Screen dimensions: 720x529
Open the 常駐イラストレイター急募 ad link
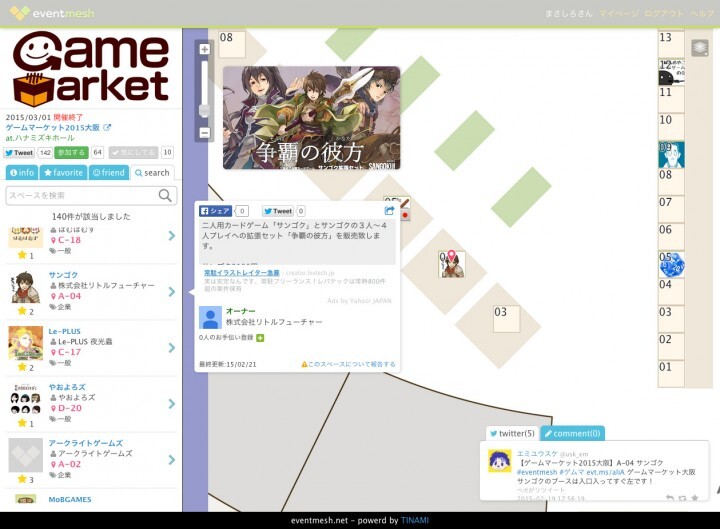tap(242, 273)
